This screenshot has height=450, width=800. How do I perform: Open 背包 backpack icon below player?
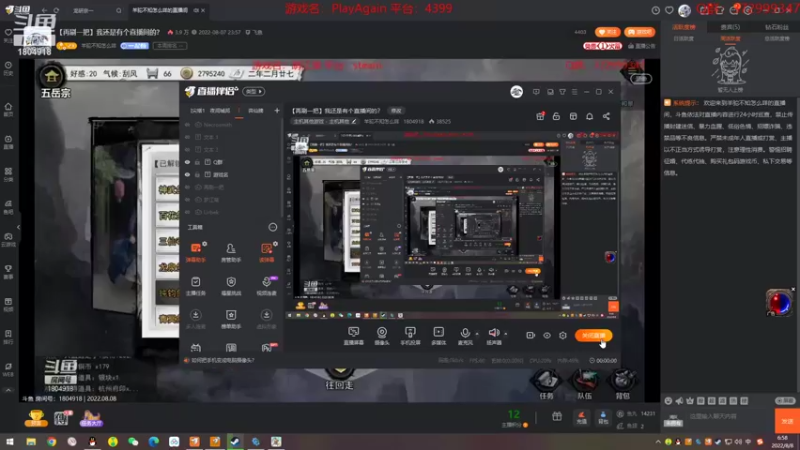click(x=603, y=418)
